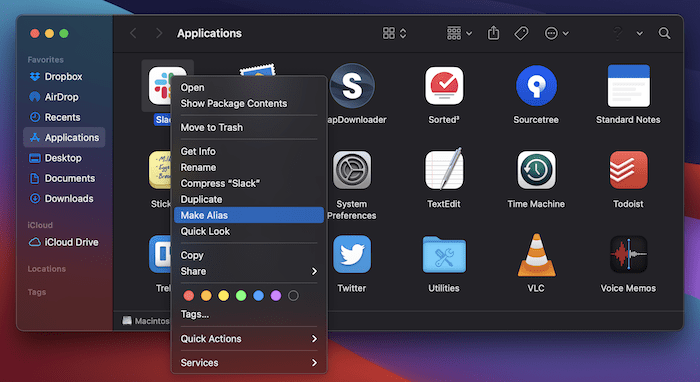
Task: Choose Copy from context menu
Action: (x=249, y=255)
